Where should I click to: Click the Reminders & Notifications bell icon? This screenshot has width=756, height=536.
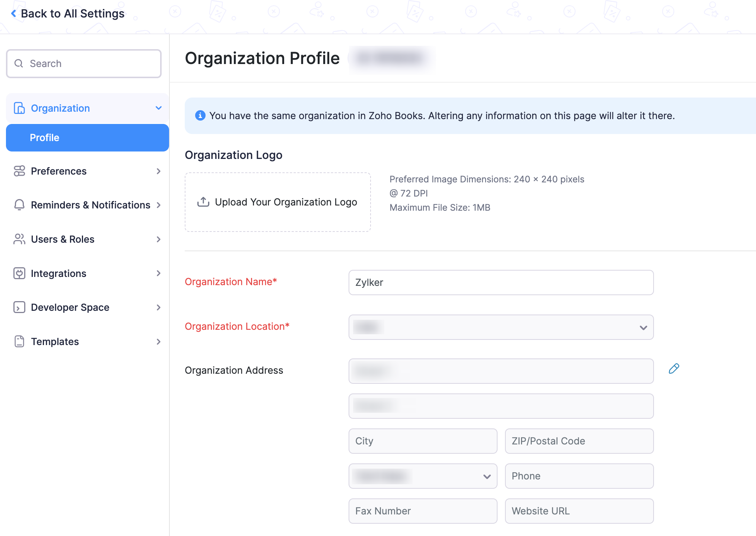coord(19,205)
